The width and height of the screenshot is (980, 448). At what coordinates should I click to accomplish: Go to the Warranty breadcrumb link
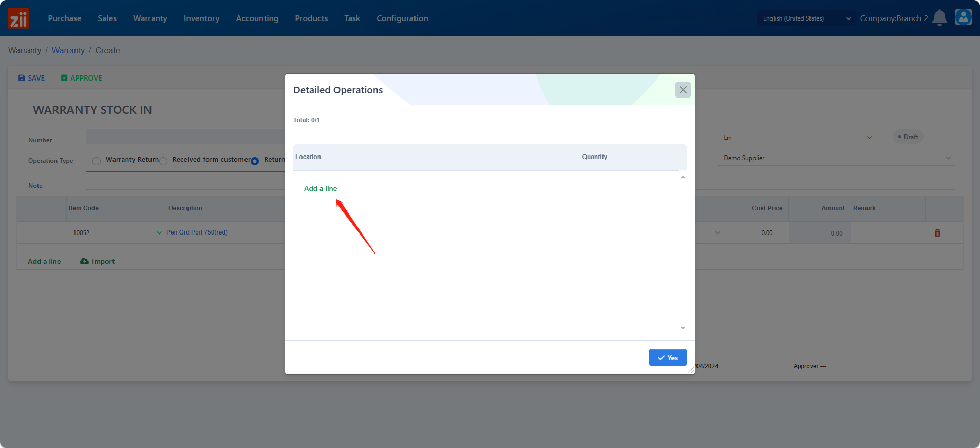(x=68, y=50)
